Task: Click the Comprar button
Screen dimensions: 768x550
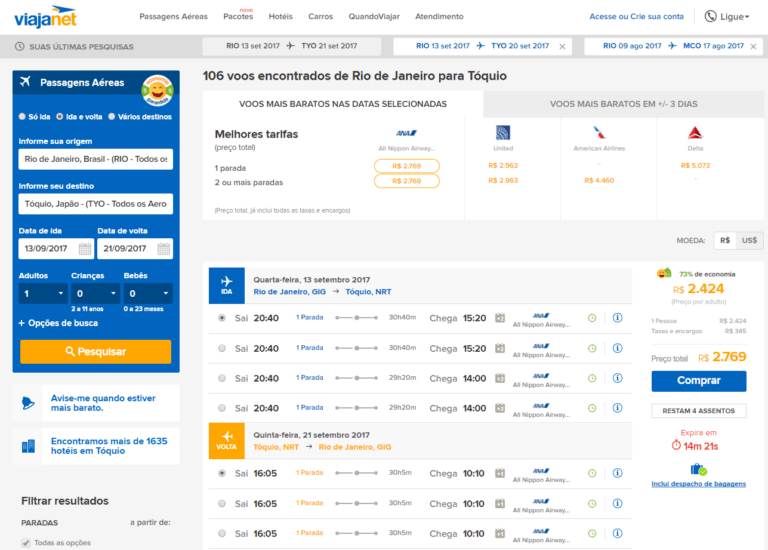Action: tap(698, 381)
